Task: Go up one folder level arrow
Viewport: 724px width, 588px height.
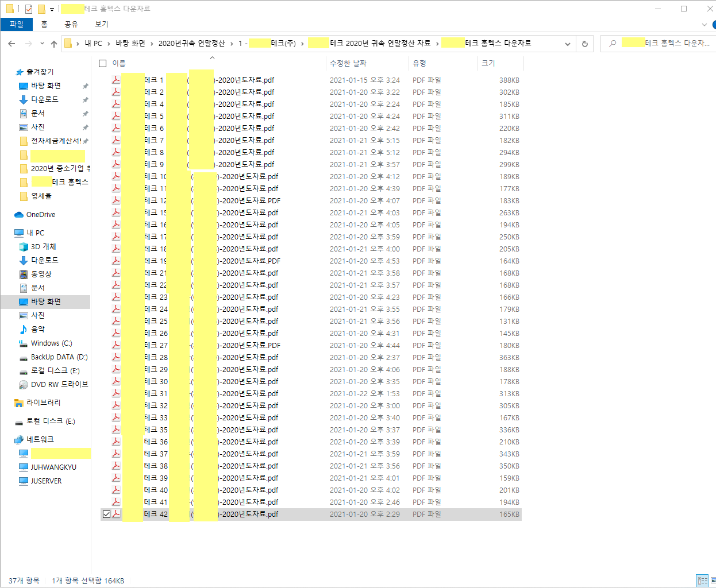Action: [x=54, y=44]
